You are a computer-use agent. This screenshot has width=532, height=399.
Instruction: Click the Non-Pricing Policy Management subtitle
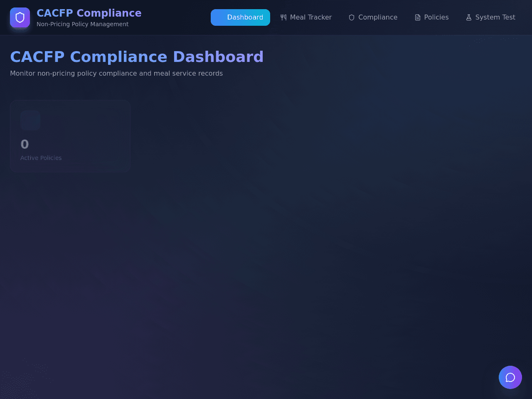tap(82, 24)
